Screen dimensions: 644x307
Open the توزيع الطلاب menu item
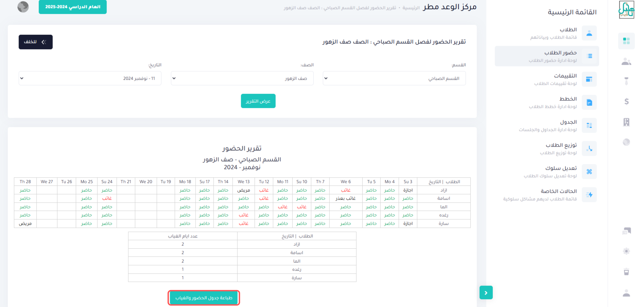click(x=547, y=148)
